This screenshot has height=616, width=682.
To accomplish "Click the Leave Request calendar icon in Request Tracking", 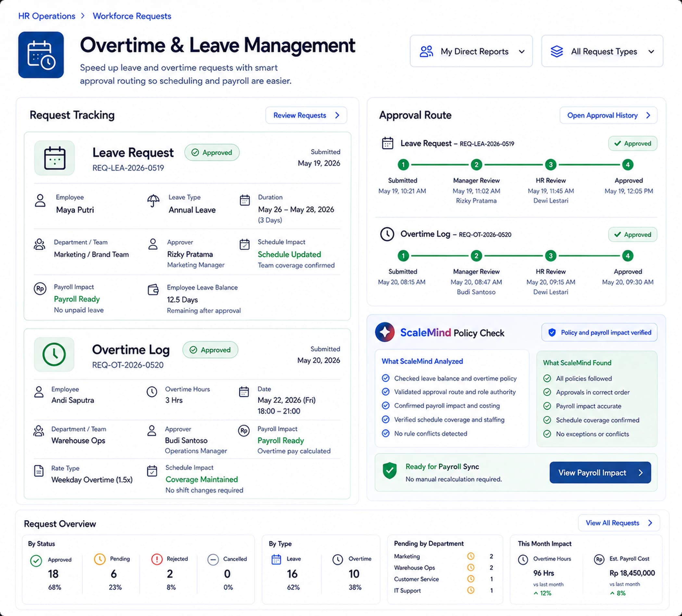I will pos(55,158).
